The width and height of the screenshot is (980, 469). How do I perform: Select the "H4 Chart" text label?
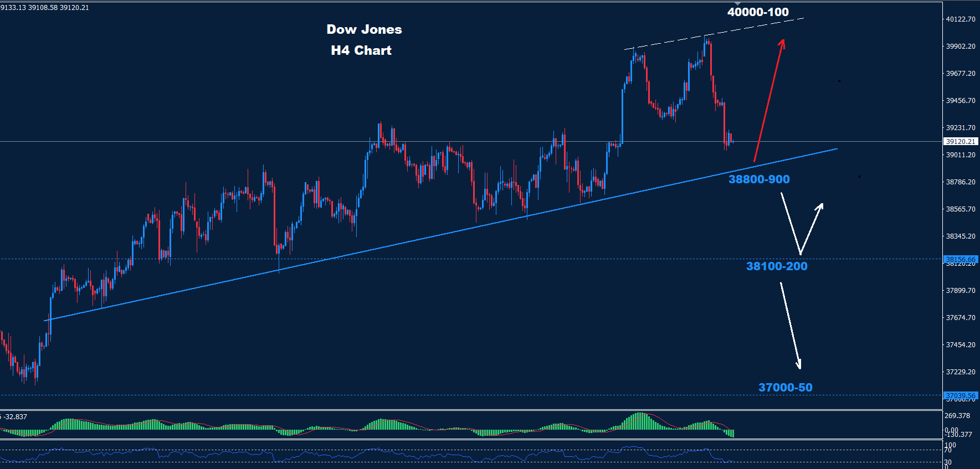361,50
